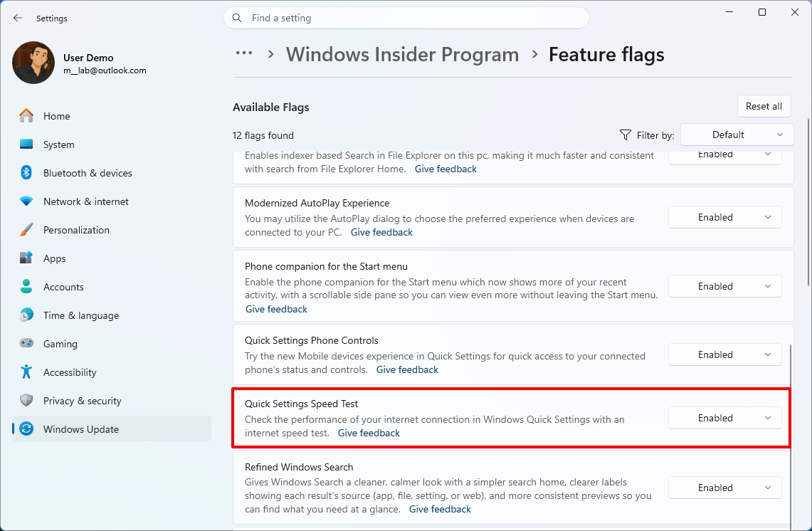Maximize the Settings window

coord(762,12)
